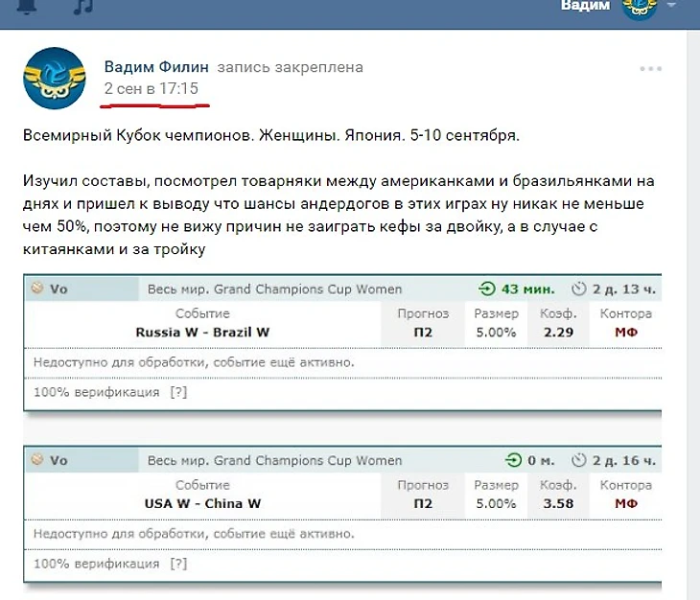Open the "Вадим Филин" profile link
Image resolution: width=700 pixels, height=600 pixels.
click(x=156, y=67)
